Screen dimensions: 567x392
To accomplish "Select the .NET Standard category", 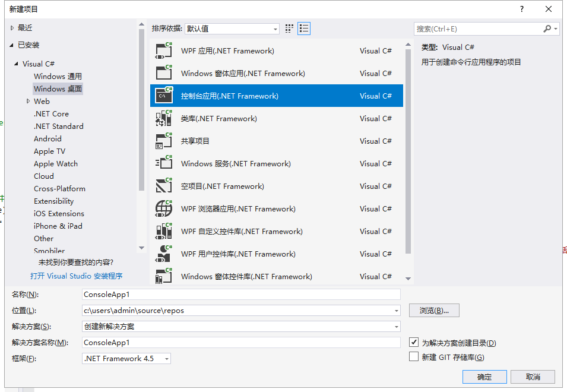I will click(59, 126).
